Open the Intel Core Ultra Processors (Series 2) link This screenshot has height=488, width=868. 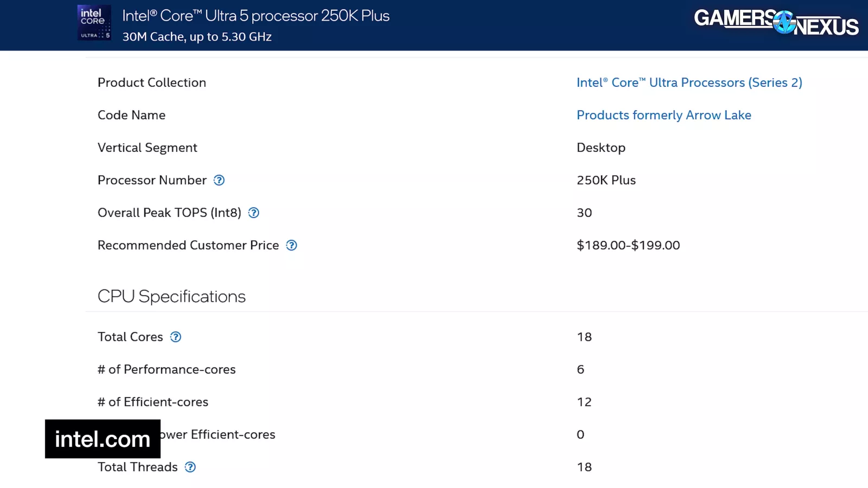689,83
